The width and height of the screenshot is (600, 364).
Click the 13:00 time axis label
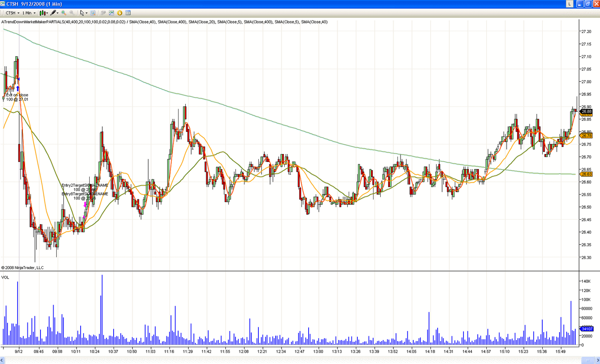[x=318, y=351]
